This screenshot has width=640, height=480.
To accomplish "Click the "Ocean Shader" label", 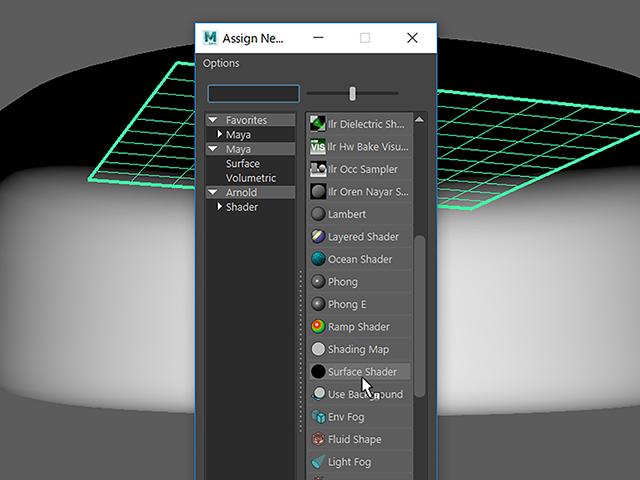I will [360, 259].
